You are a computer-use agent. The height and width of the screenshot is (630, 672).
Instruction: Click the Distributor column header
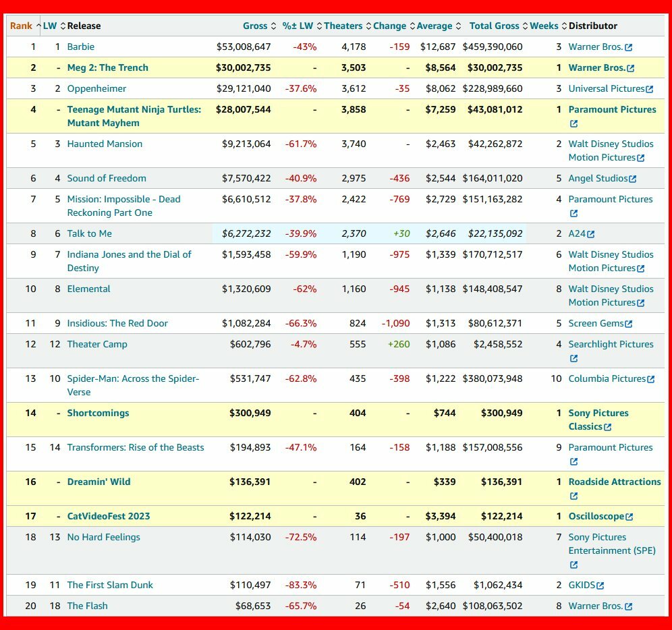(x=592, y=26)
